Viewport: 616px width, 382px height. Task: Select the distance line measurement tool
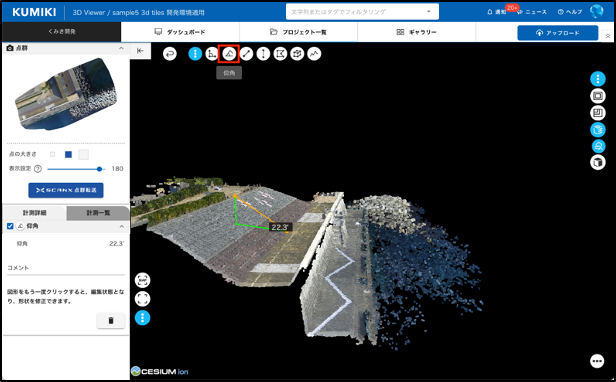point(246,53)
